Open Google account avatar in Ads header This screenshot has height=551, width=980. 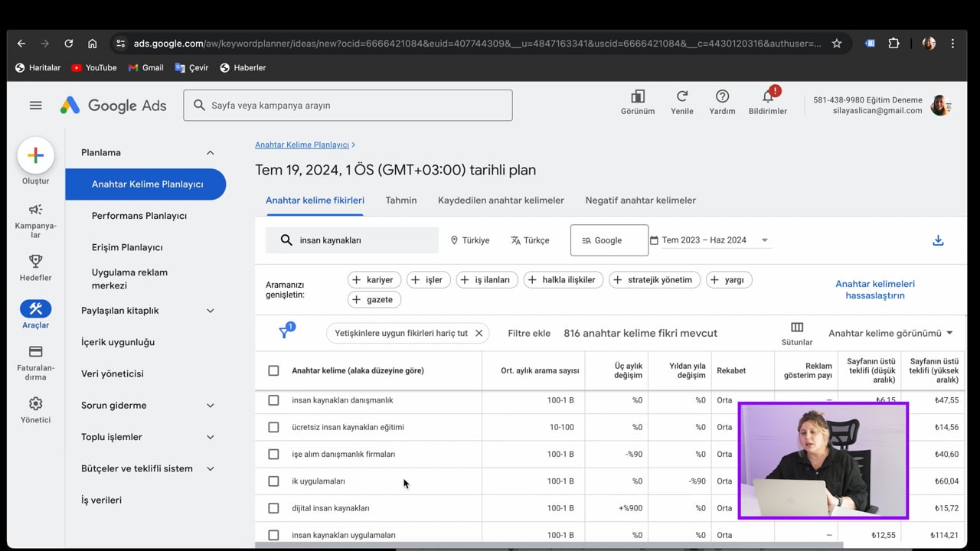pyautogui.click(x=940, y=106)
